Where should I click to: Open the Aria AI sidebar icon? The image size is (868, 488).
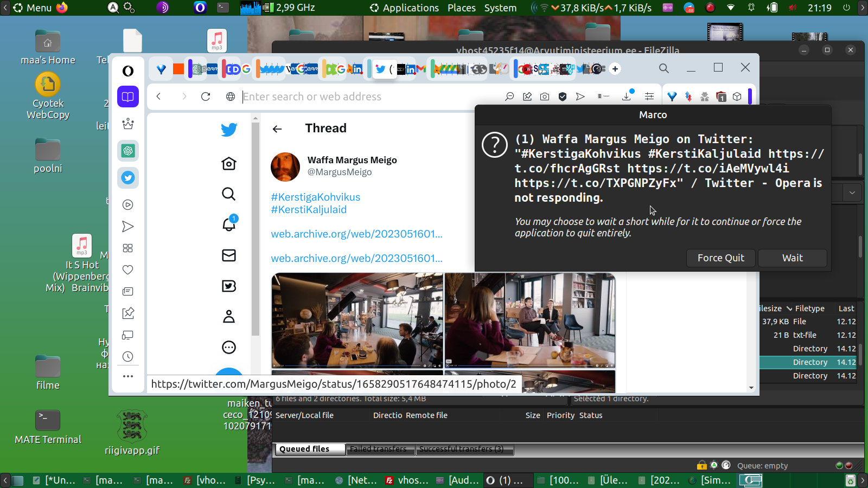pyautogui.click(x=128, y=124)
